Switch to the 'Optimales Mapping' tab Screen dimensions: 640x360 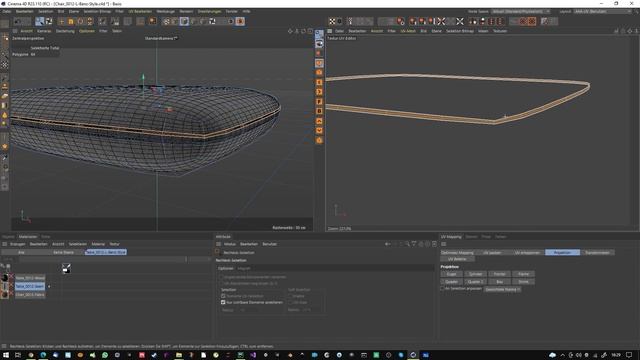[457, 253]
